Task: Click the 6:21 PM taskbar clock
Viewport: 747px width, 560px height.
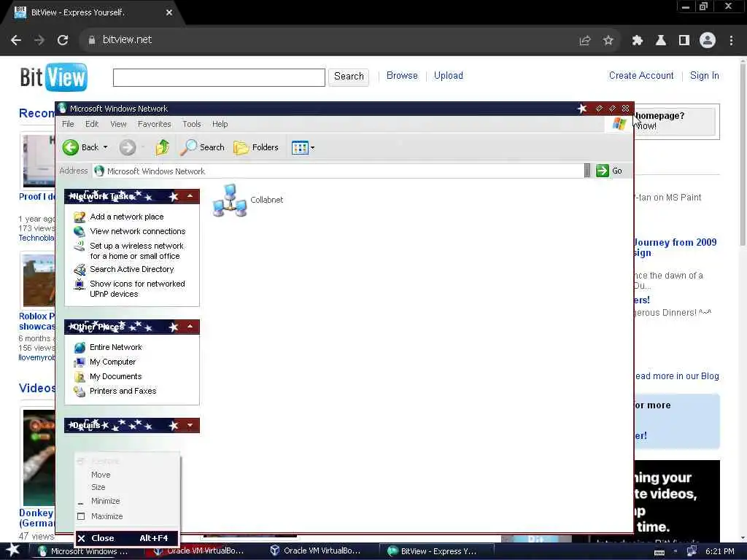Action: pyautogui.click(x=719, y=551)
